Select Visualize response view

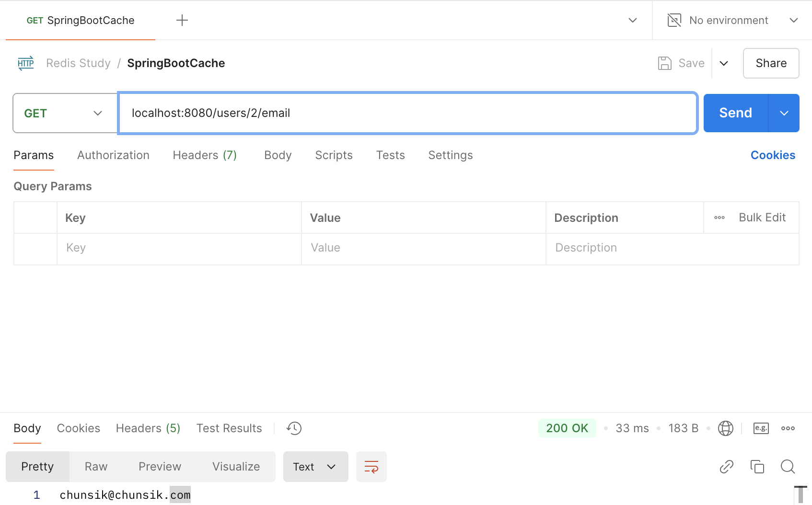click(x=236, y=467)
